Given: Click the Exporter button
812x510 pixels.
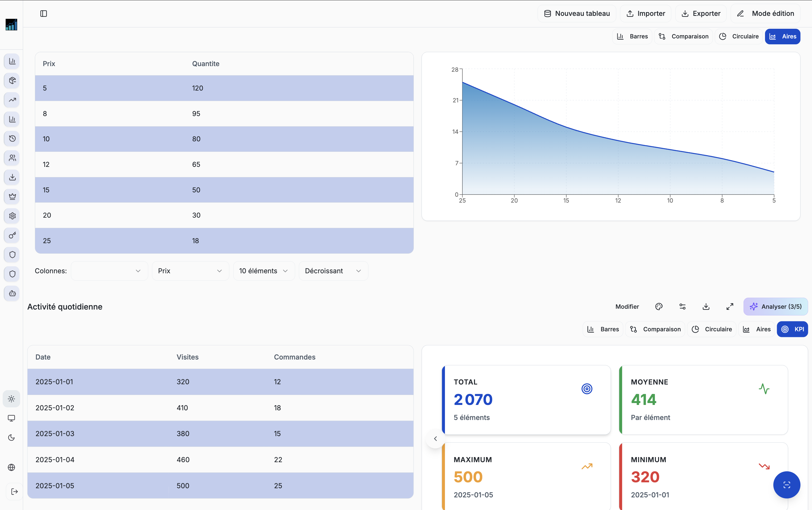Looking at the screenshot, I should point(701,13).
